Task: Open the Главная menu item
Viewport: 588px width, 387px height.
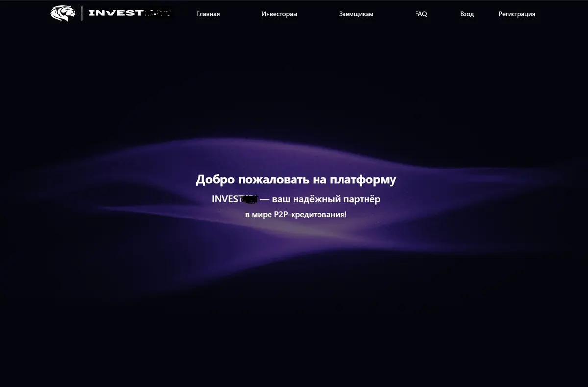Action: 208,14
